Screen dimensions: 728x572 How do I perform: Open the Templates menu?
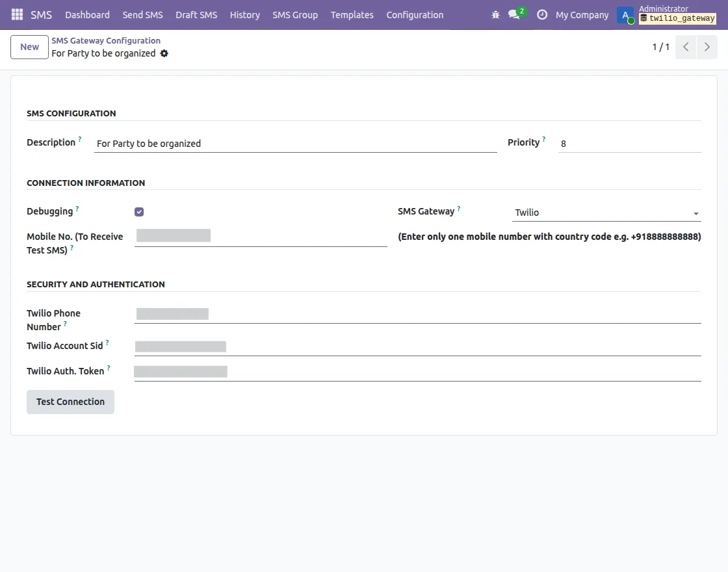pyautogui.click(x=352, y=15)
